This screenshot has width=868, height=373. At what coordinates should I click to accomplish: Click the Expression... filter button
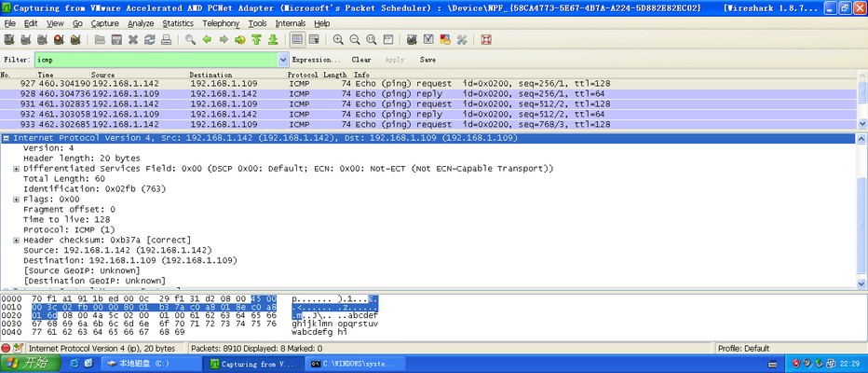(x=317, y=60)
